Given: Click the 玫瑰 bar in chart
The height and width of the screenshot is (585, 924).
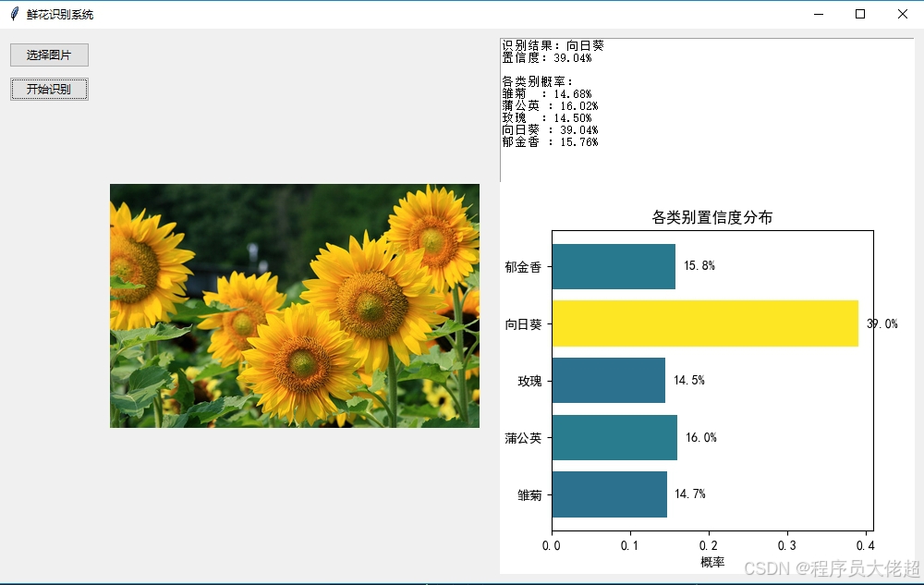Looking at the screenshot, I should click(609, 380).
